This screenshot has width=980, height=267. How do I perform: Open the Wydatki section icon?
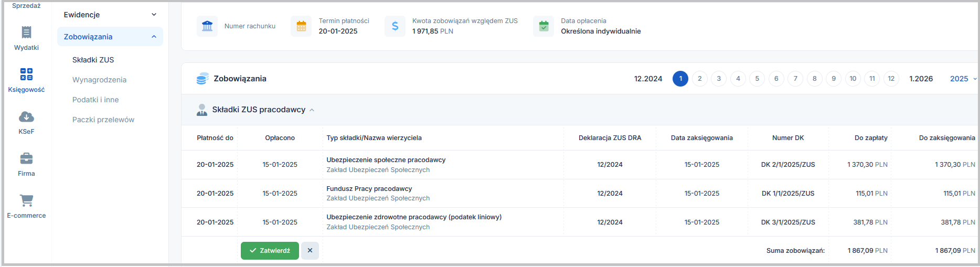coord(26,33)
